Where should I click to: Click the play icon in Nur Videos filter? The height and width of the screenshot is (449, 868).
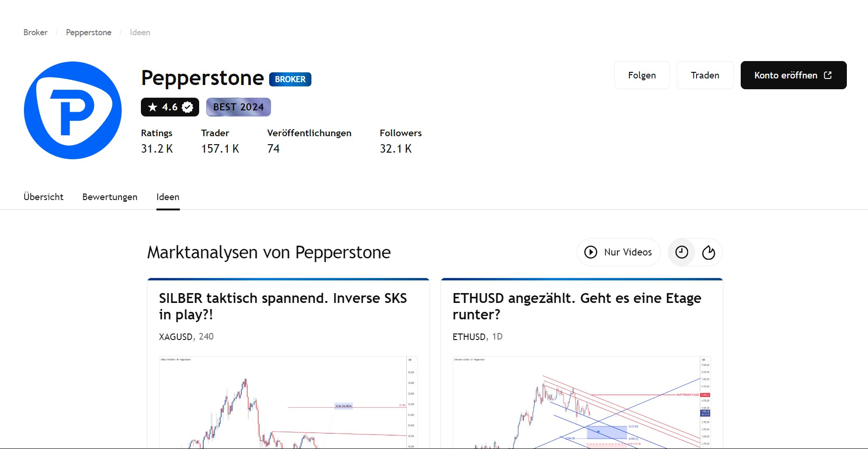point(591,252)
